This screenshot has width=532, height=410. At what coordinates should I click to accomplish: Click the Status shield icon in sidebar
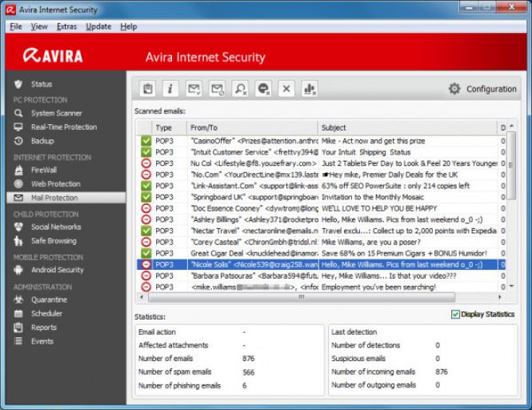[18, 84]
